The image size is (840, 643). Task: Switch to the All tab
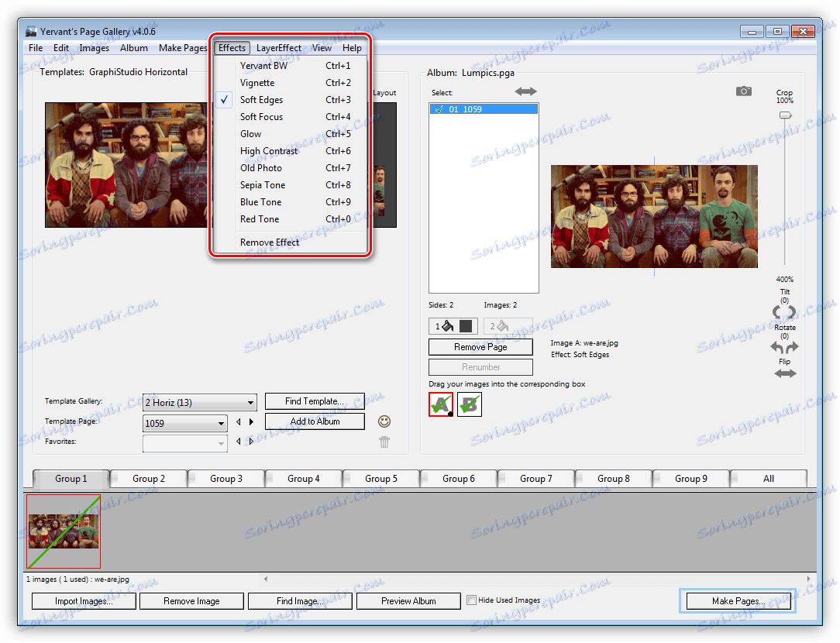(768, 479)
